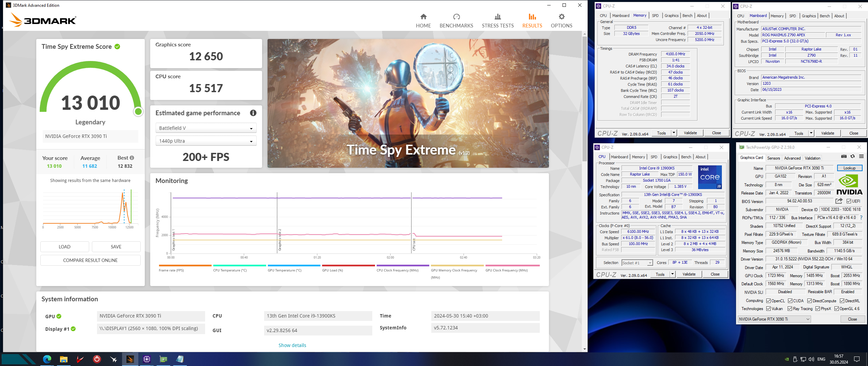Click the Intel Core i9 logo in CPU-Z

(710, 177)
